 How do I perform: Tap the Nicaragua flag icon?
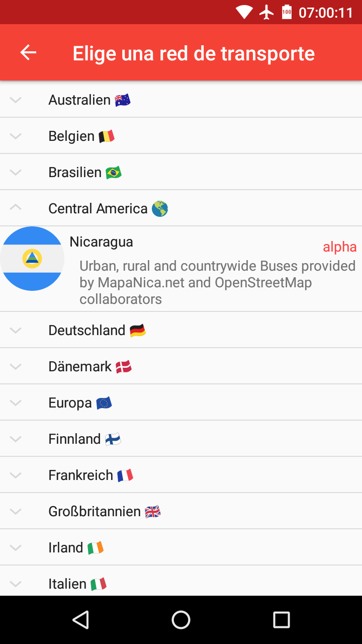(x=32, y=259)
